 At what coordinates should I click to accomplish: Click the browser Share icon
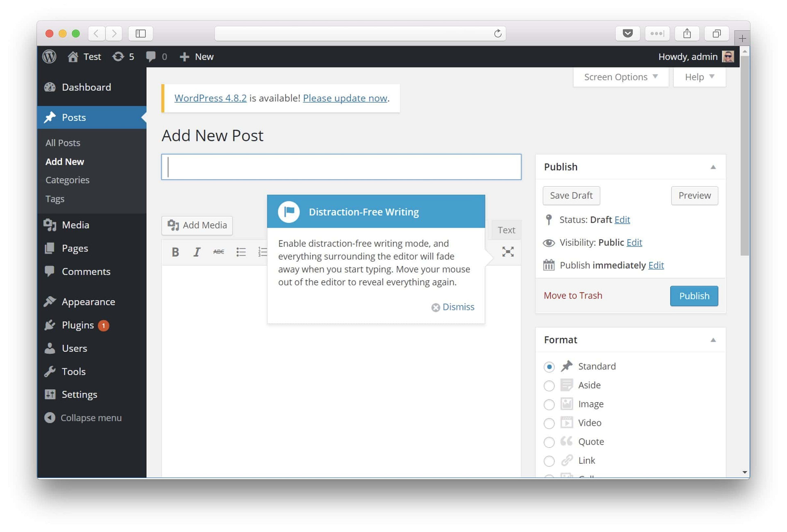pos(687,34)
